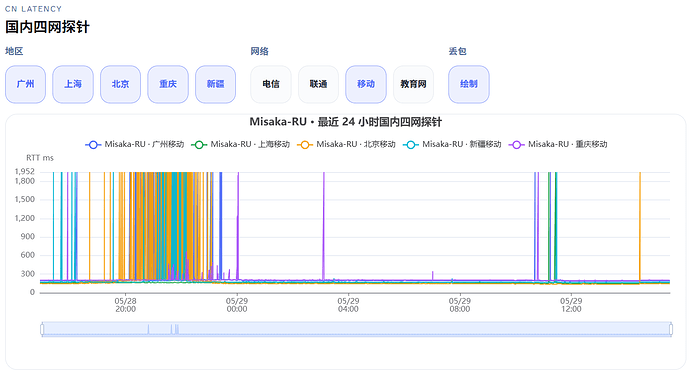
Task: Click the 05/29 04:00 time axis label
Action: pos(348,305)
